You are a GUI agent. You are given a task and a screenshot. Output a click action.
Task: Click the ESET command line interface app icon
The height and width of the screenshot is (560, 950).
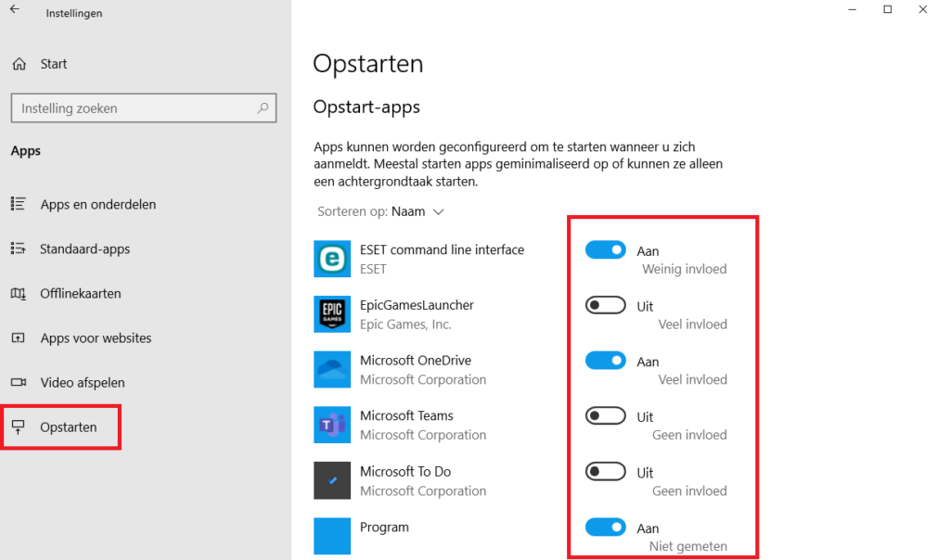tap(331, 259)
